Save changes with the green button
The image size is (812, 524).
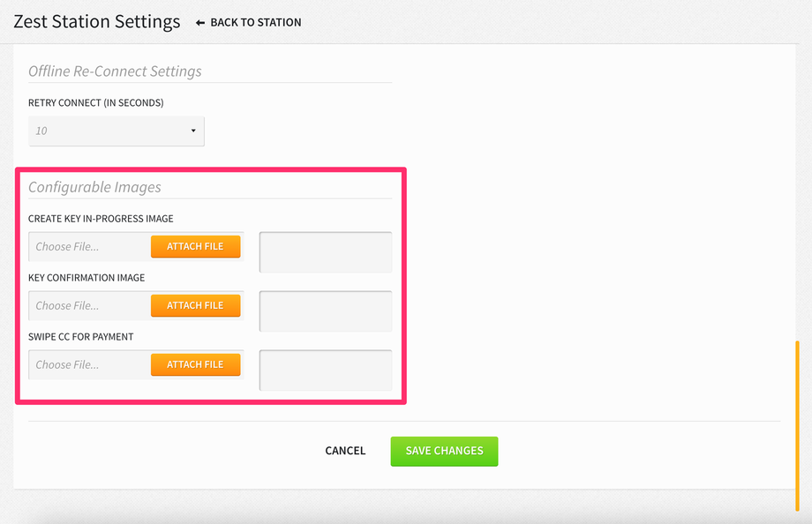(x=444, y=451)
